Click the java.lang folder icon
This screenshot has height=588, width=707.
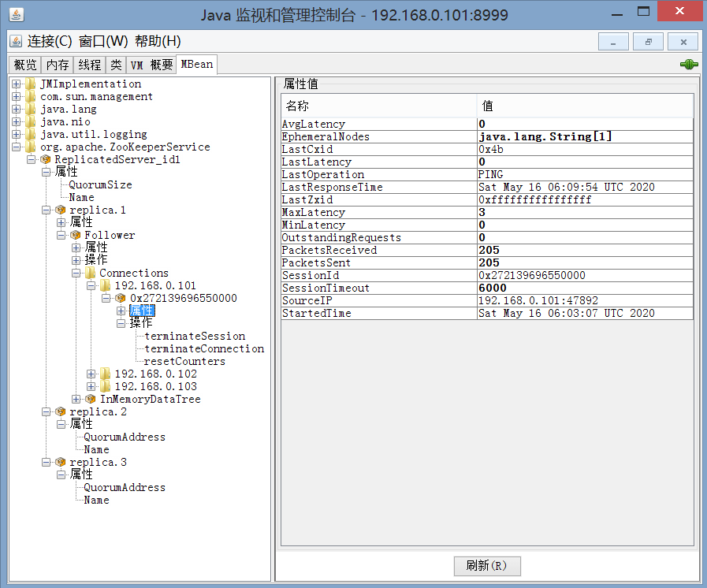pyautogui.click(x=30, y=109)
